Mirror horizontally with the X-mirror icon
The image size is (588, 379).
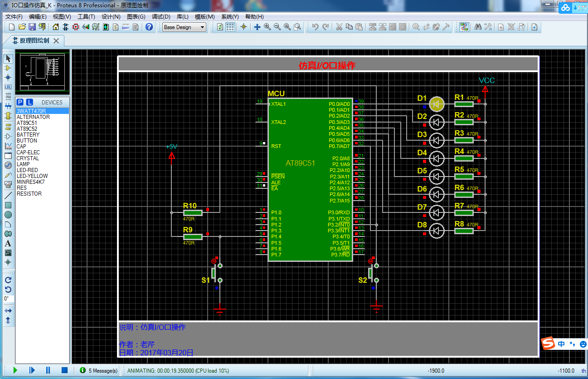tap(8, 311)
